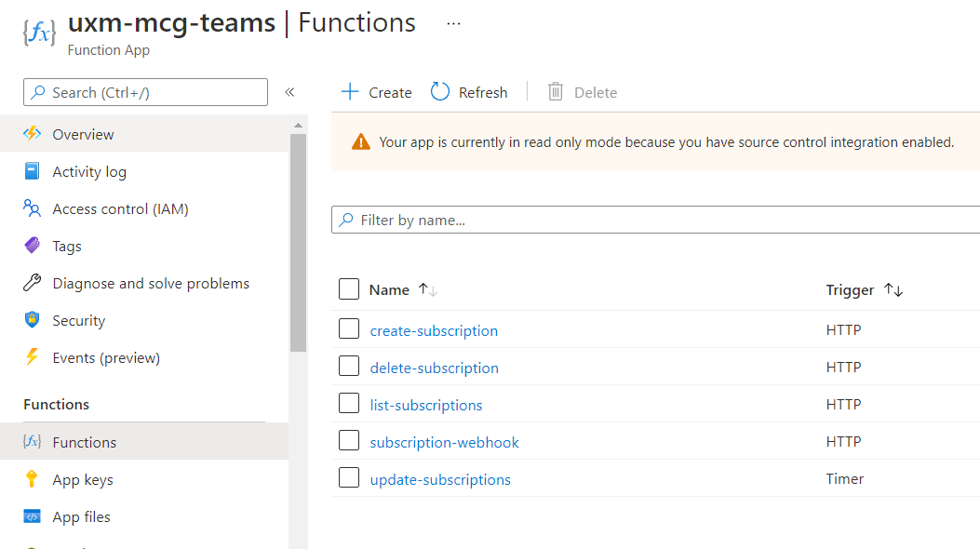Sort the list by Name column arrows
This screenshot has height=549, width=980.
[428, 290]
